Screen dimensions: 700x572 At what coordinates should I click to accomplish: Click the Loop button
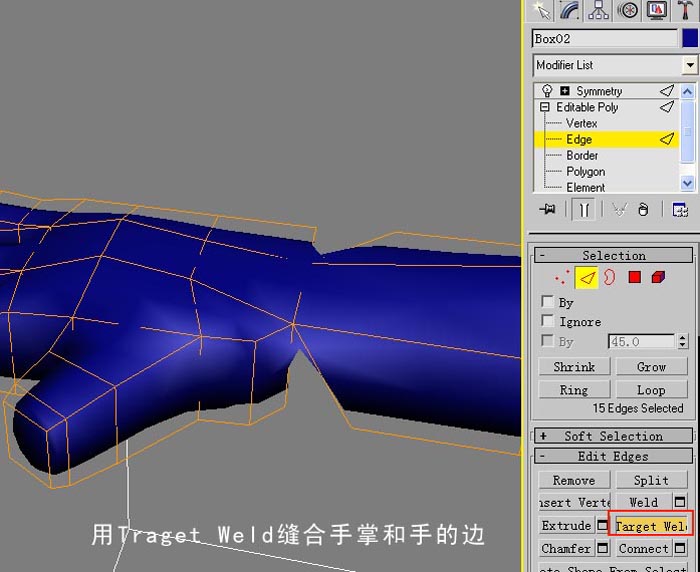[651, 390]
